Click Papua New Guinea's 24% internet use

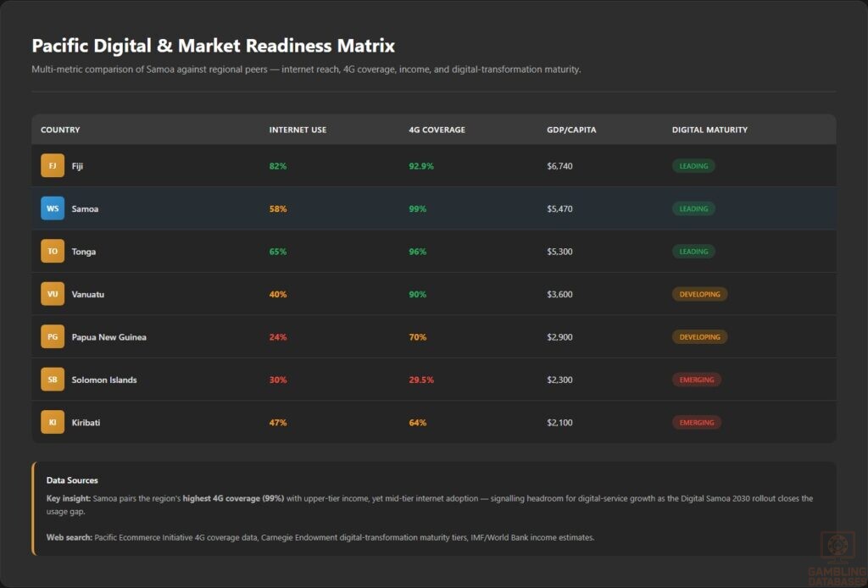point(278,337)
